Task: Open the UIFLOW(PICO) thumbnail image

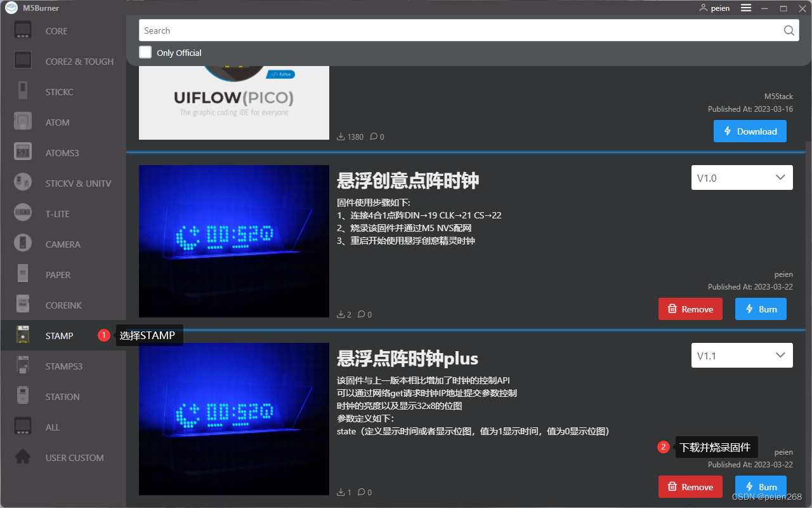Action: [x=234, y=102]
